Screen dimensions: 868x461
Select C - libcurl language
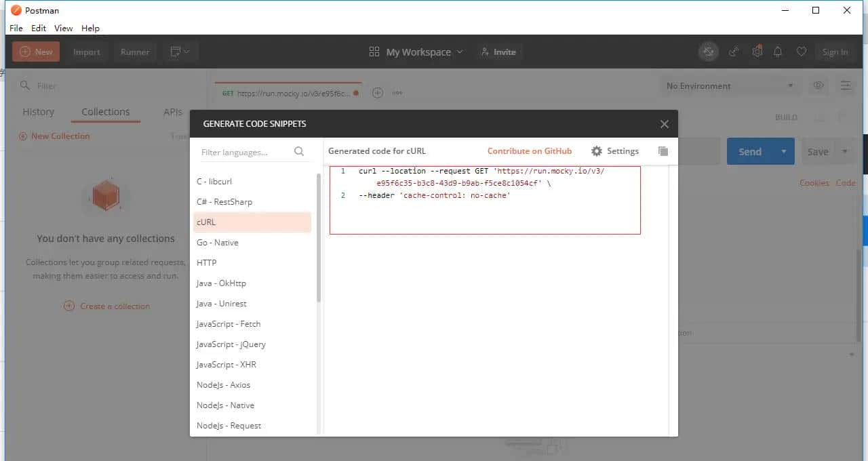coord(252,182)
